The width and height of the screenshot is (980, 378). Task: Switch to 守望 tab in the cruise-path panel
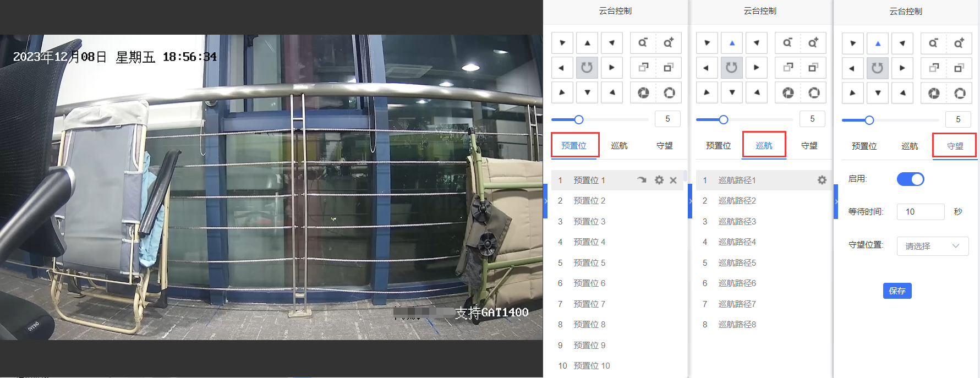click(809, 146)
